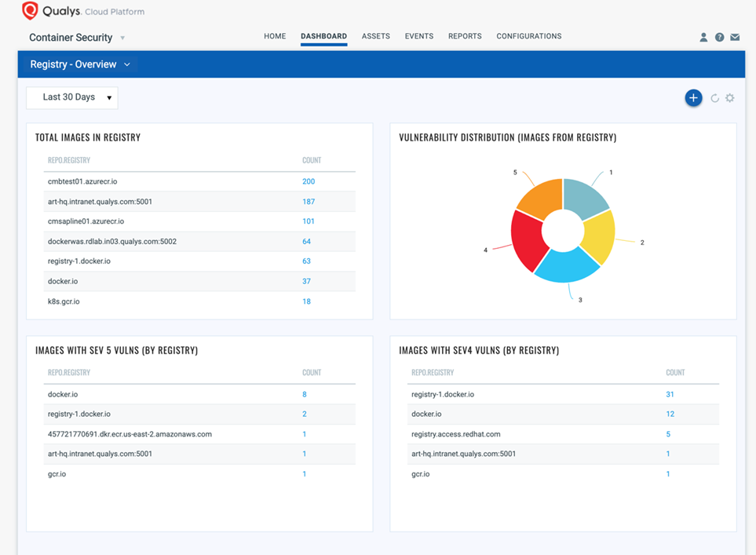
Task: Open count 18 for k8s.gcr.io
Action: pyautogui.click(x=306, y=301)
